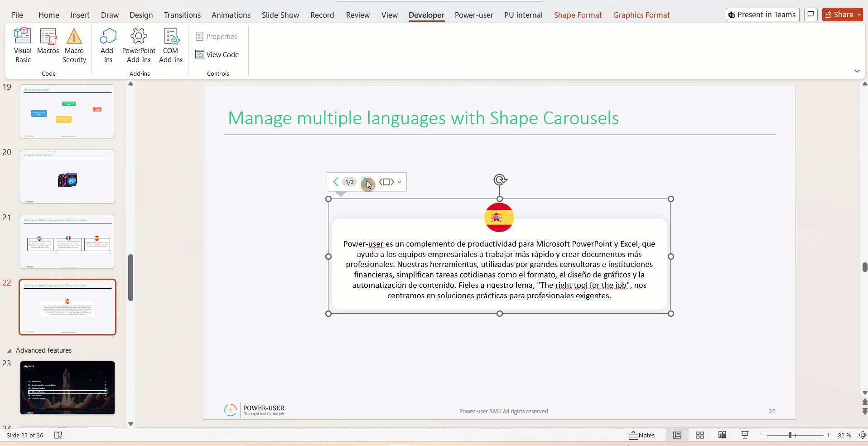Click the Spanish flag icon on the slide
The width and height of the screenshot is (868, 446).
pos(499,217)
